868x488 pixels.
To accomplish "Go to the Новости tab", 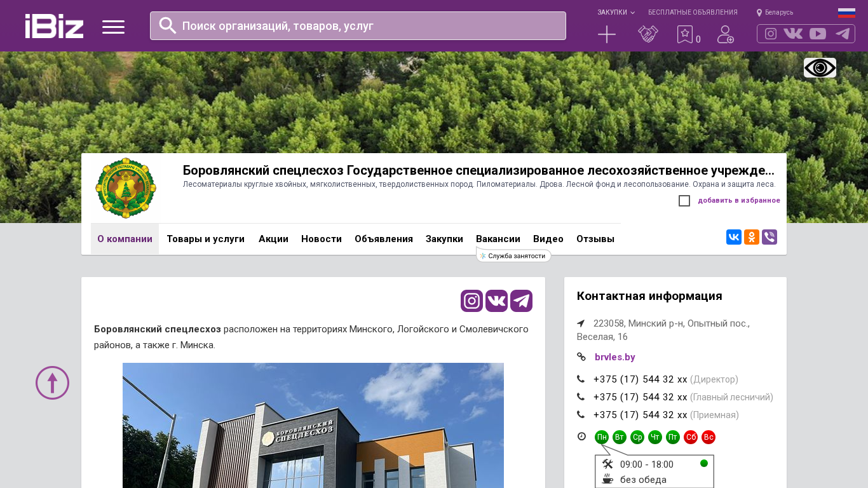I will (x=322, y=239).
